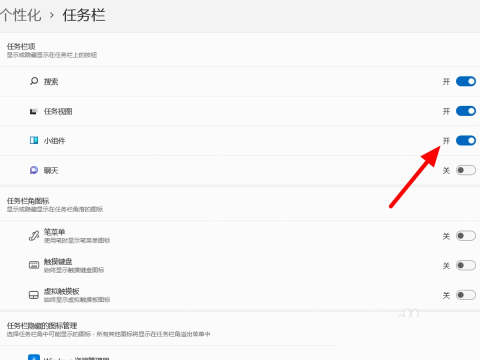Click the 笔菜单 row label
The image size is (480, 360).
coord(54,232)
